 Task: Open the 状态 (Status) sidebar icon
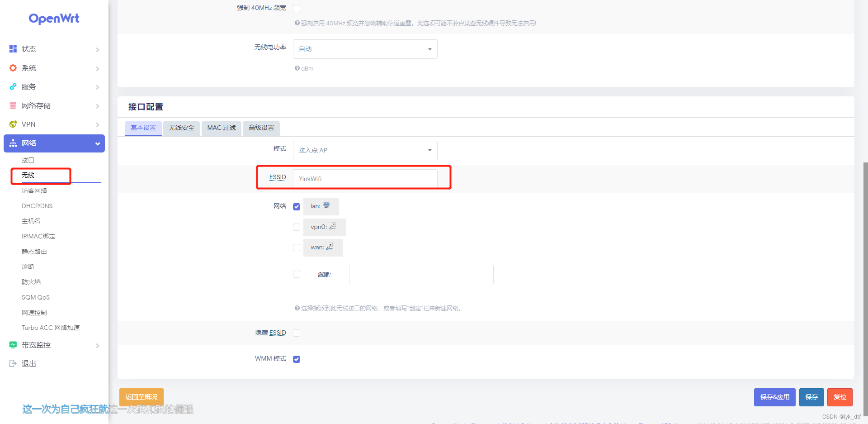(13, 49)
